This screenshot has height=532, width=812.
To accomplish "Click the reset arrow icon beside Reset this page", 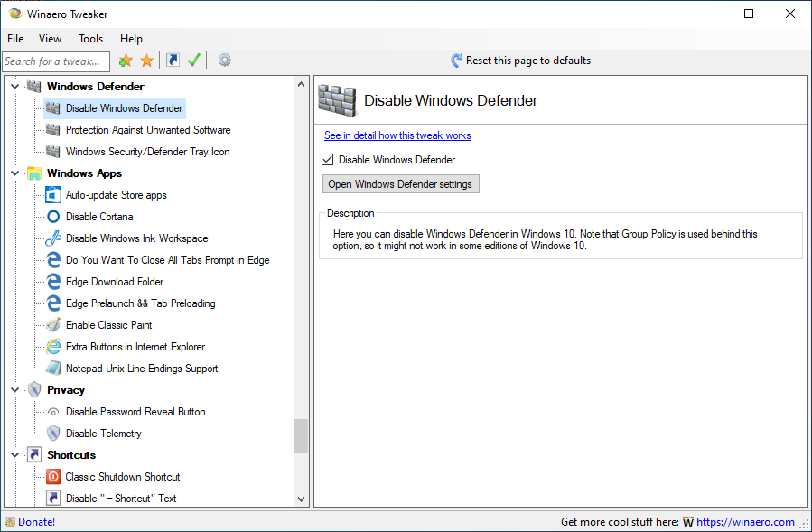I will pyautogui.click(x=456, y=61).
